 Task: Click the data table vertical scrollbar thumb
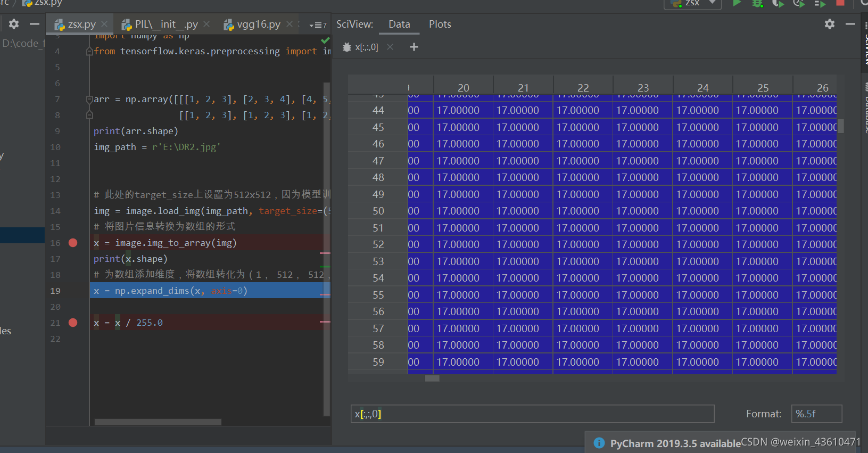[x=841, y=126]
